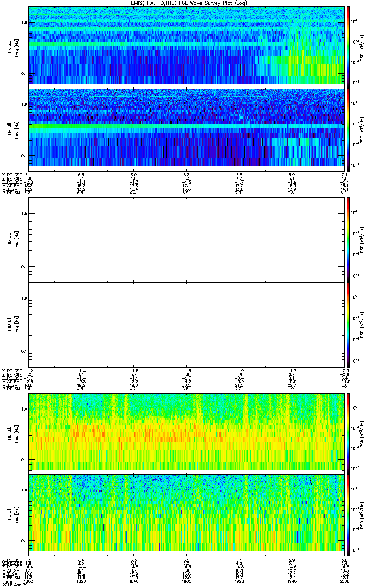Click the empty THD B-parallel panel
The image size is (368, 588).
(186, 324)
